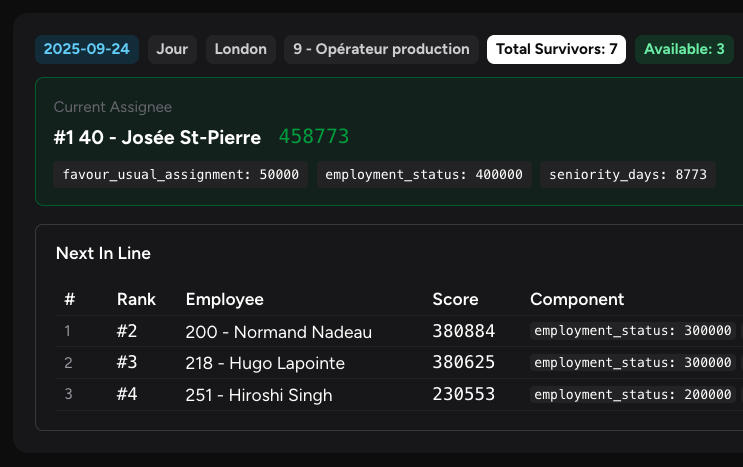Click the London location chip

(241, 49)
